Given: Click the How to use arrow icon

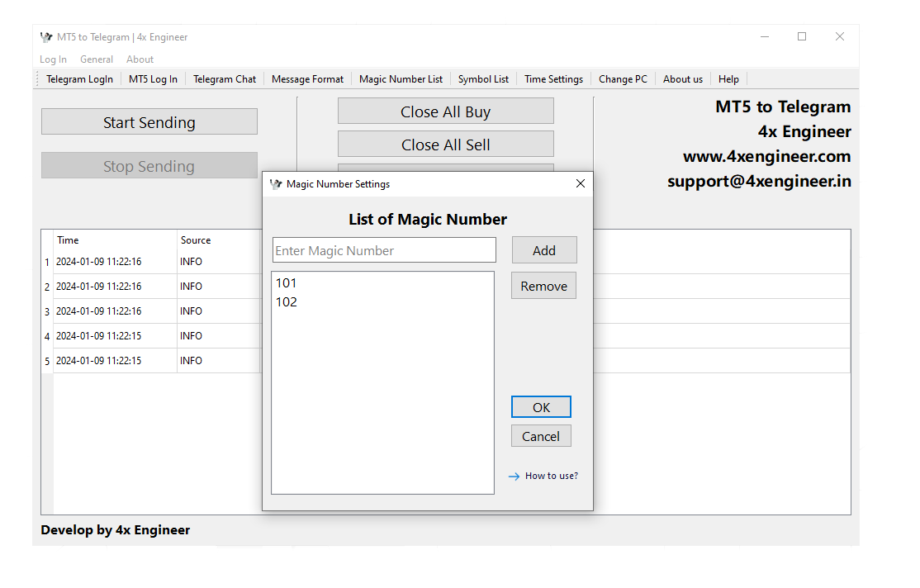Looking at the screenshot, I should pyautogui.click(x=514, y=477).
